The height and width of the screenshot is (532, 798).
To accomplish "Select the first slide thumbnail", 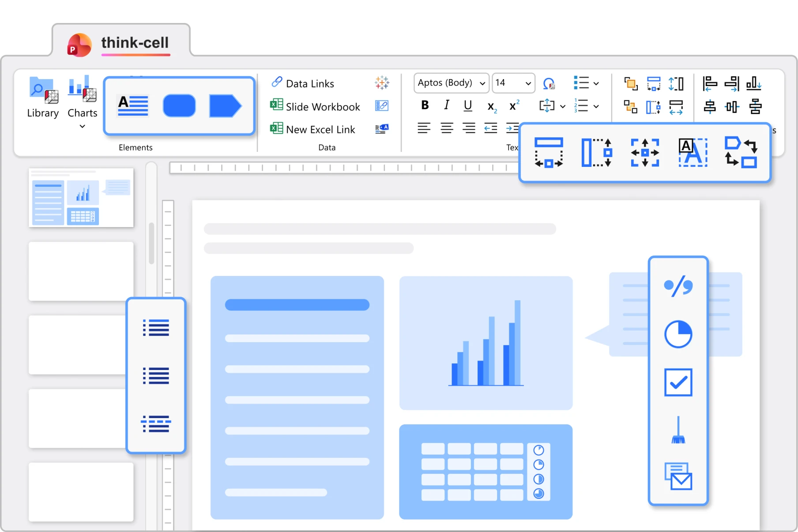I will click(x=81, y=198).
